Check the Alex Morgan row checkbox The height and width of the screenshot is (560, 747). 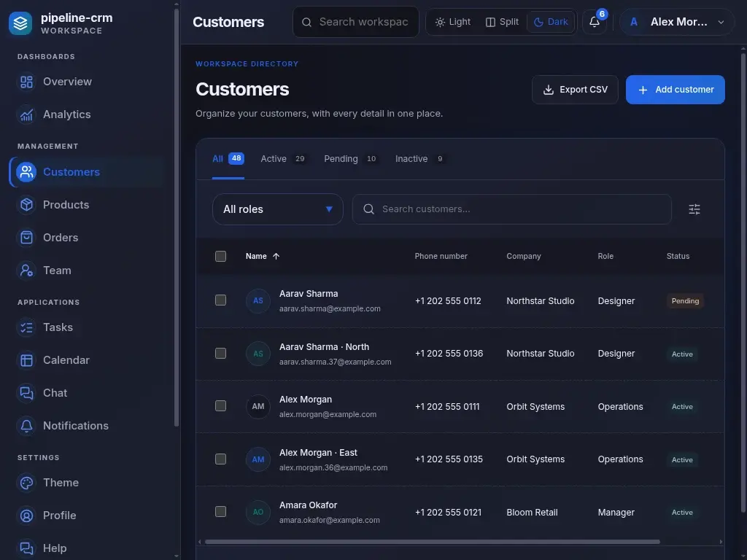pos(220,405)
